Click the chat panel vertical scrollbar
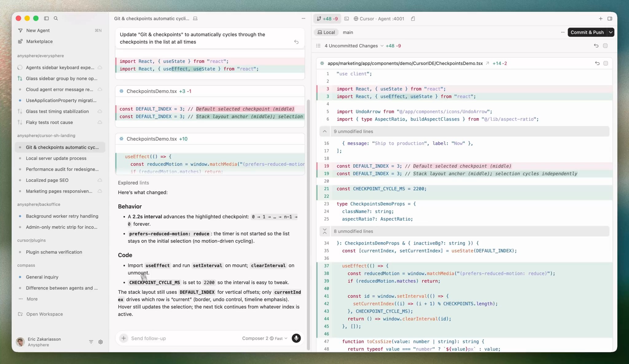The image size is (629, 364). [308, 224]
